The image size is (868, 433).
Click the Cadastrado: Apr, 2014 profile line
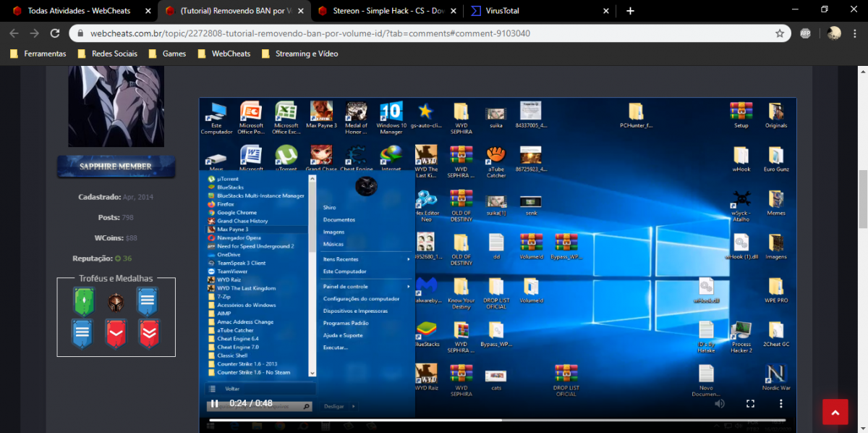tap(116, 197)
